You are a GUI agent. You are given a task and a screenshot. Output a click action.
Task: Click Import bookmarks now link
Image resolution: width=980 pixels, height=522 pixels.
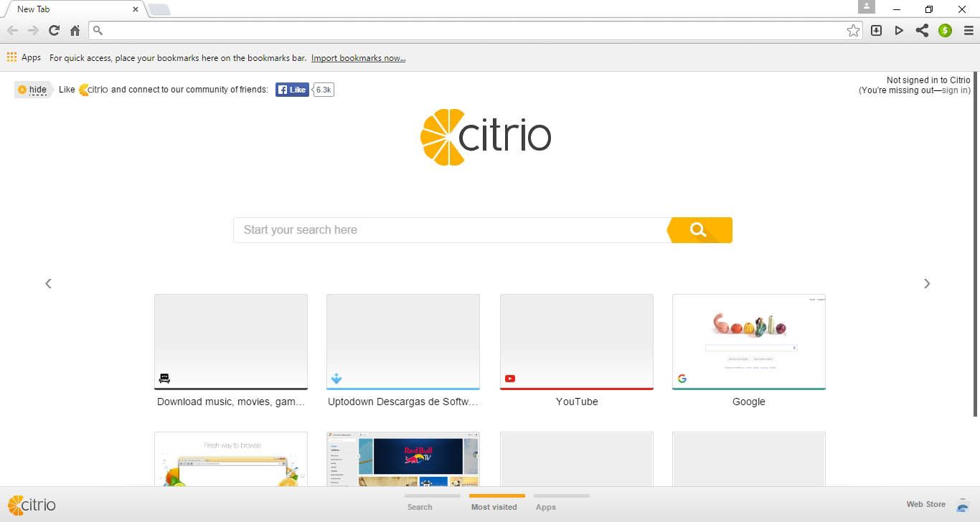[x=358, y=58]
